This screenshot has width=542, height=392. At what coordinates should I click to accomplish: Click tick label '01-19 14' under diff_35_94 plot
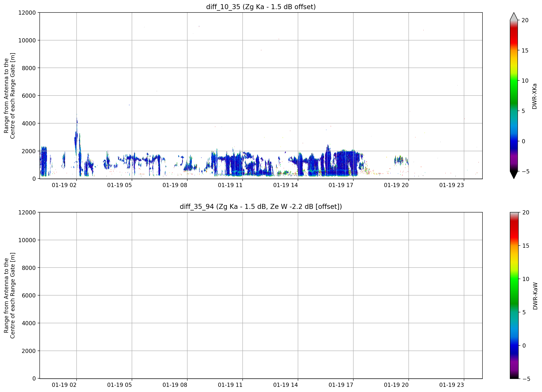[x=285, y=385]
